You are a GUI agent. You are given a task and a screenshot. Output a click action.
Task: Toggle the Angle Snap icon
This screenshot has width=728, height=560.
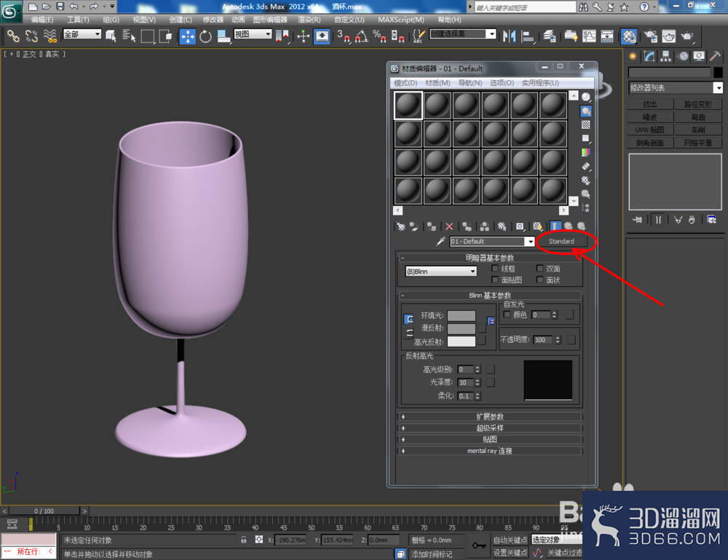pos(362,36)
